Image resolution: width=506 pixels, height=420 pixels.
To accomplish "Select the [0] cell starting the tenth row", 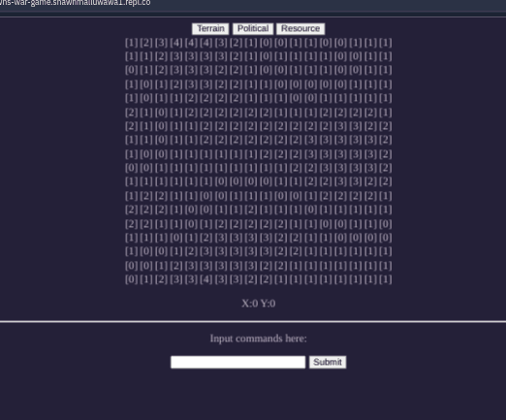I will [x=131, y=168].
